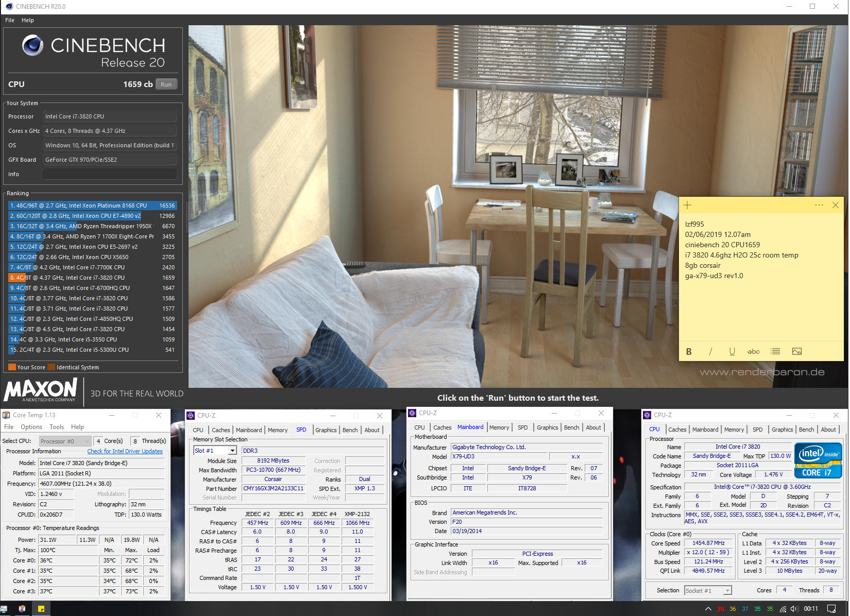Open SPD tab in rightmost CPU-Z window
The width and height of the screenshot is (850, 616).
(x=758, y=430)
